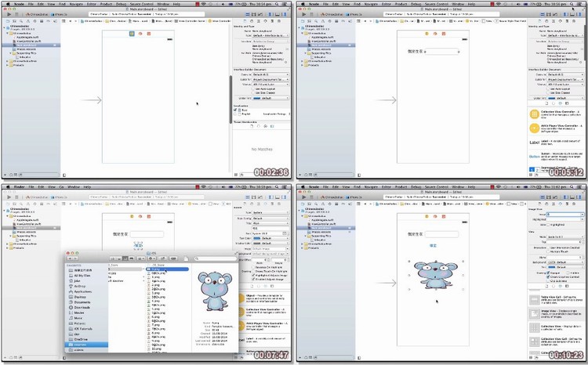Open the search navigator in the 00:02:36 frame

[x=21, y=21]
